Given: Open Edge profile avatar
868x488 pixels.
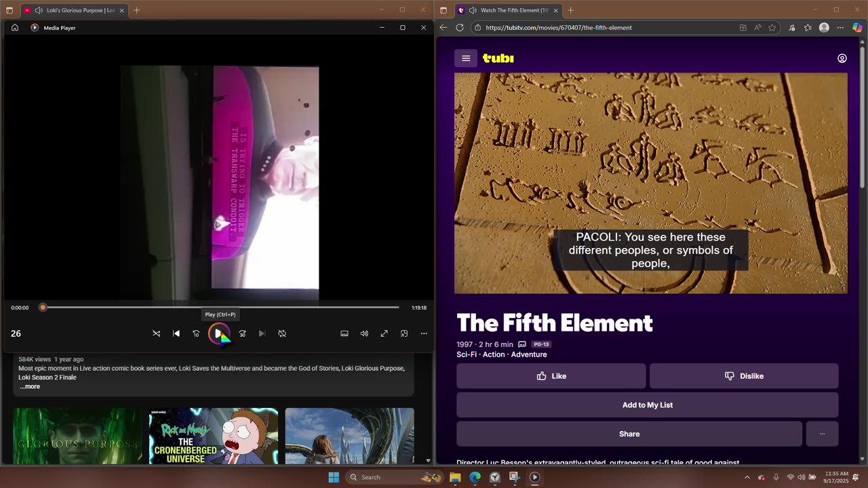Looking at the screenshot, I should 824,28.
